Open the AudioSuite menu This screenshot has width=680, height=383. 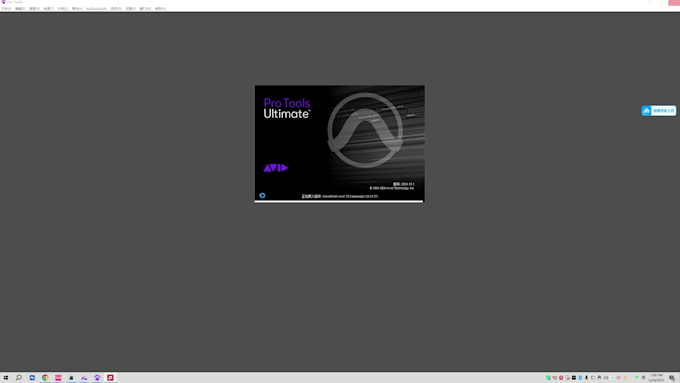(96, 9)
